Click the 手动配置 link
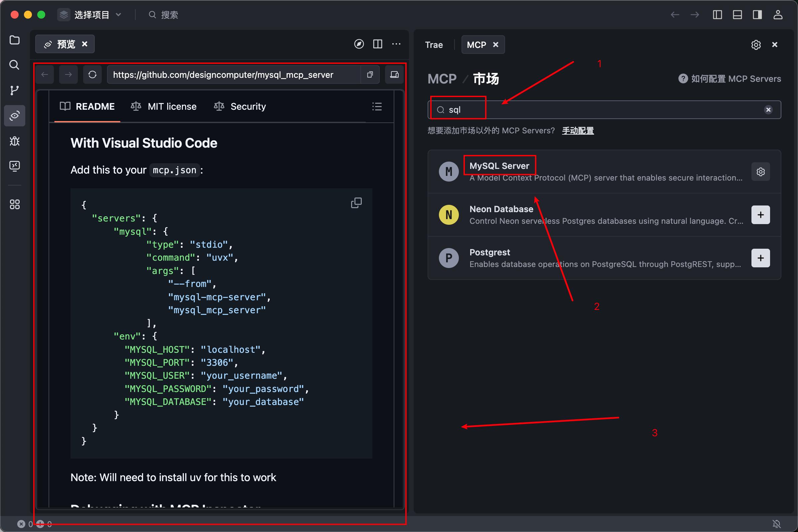This screenshot has height=532, width=798. click(578, 131)
